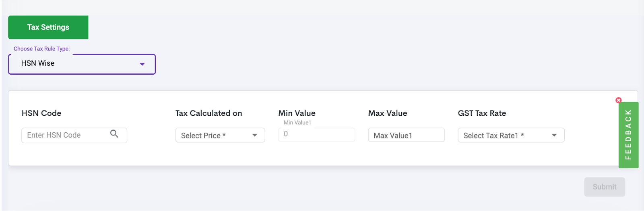This screenshot has height=211, width=644.
Task: Click the Tax Calculated on heading
Action: coord(208,113)
